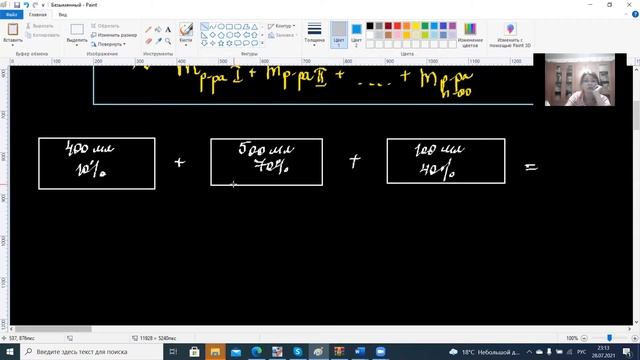Viewport: 640px width, 360px height.
Task: Click the zoom slider handle
Action: (x=609, y=338)
